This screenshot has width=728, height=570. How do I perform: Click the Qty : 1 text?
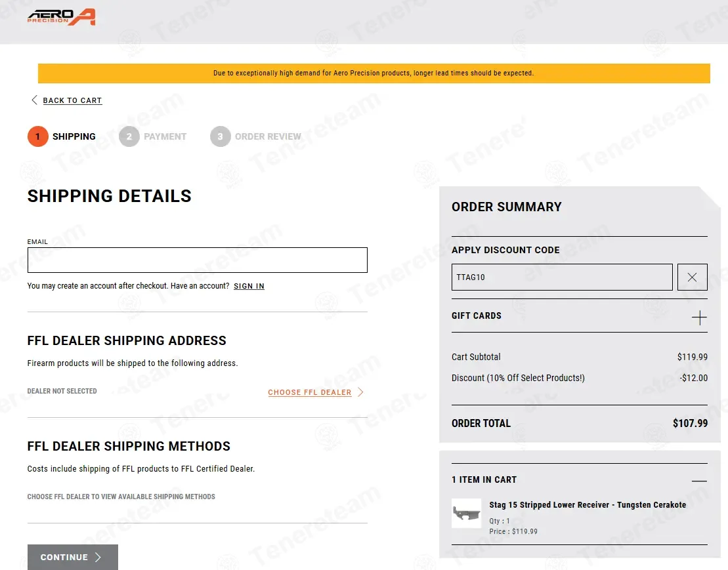click(x=499, y=521)
